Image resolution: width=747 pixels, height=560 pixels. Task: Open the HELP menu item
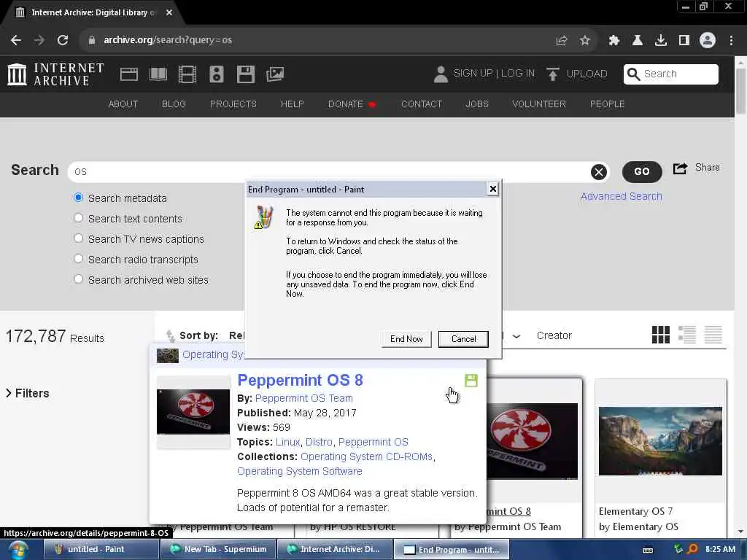[292, 104]
